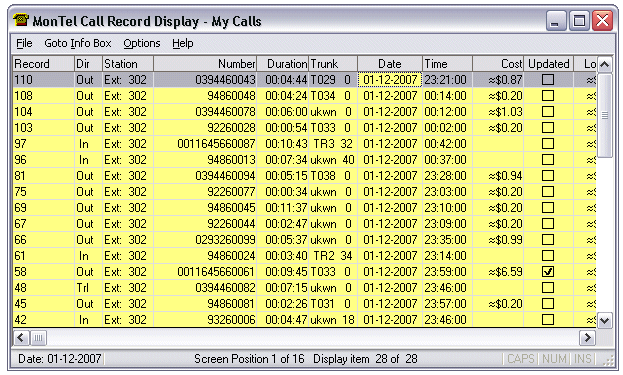Screen dimensions: 623x375
Task: Click the Date column header
Action: [x=390, y=64]
